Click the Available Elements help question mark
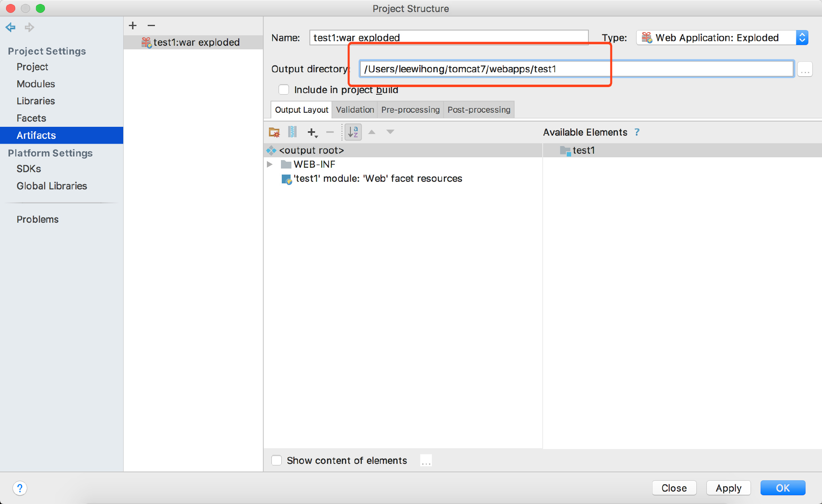This screenshot has width=822, height=504. pyautogui.click(x=637, y=132)
